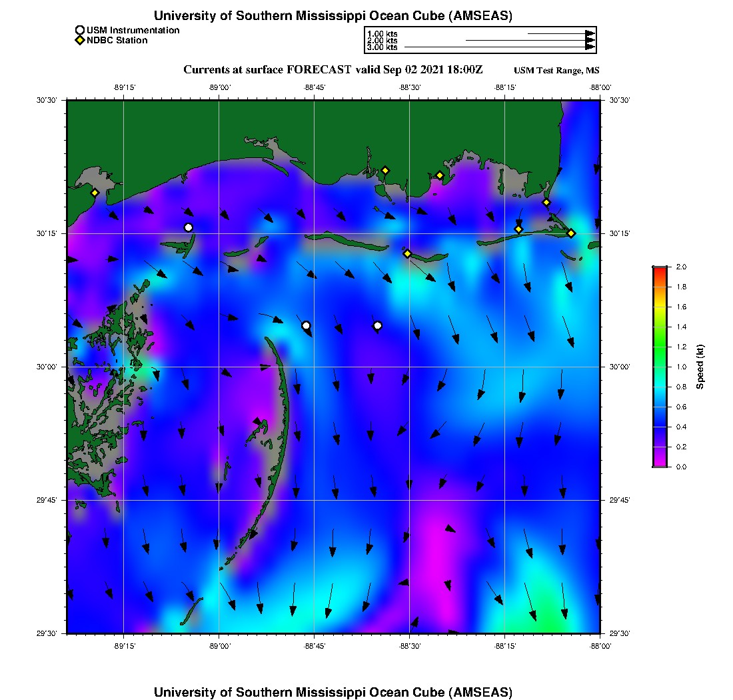Click the 30°00' latitude label on left axis
This screenshot has width=733, height=700.
(x=52, y=367)
